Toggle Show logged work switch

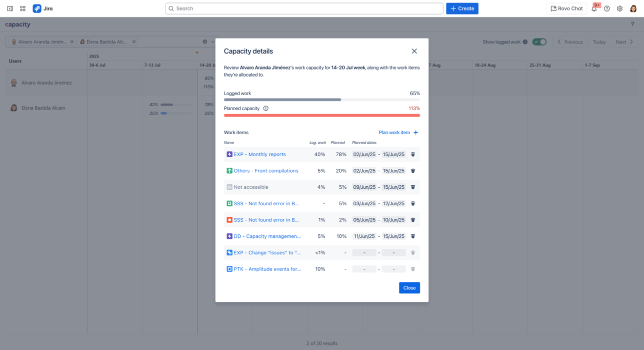pyautogui.click(x=539, y=42)
